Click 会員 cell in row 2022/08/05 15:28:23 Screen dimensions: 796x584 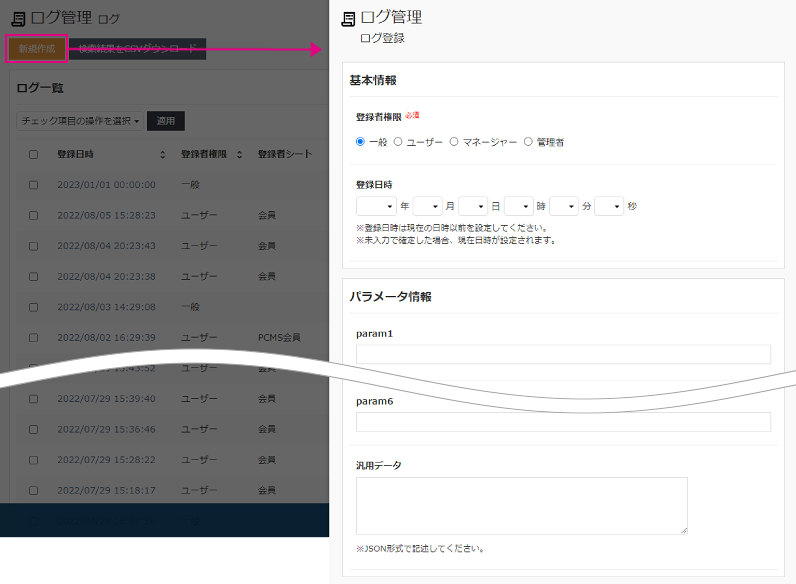pyautogui.click(x=267, y=215)
